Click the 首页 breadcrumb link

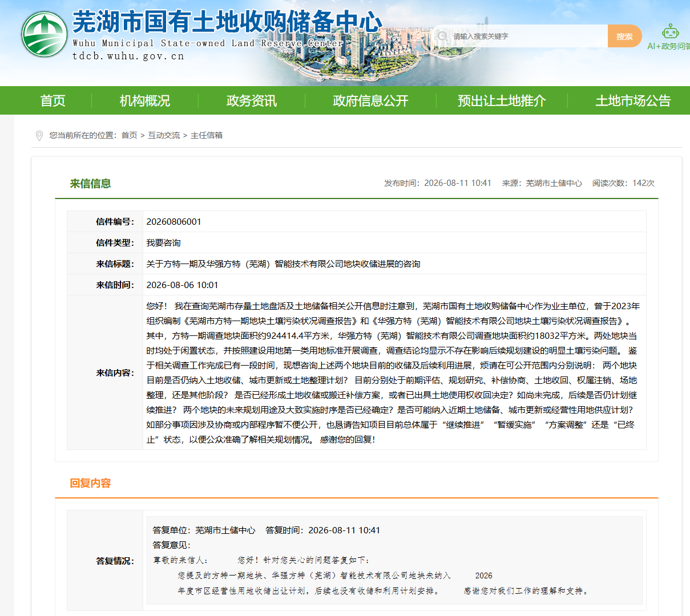pyautogui.click(x=129, y=135)
